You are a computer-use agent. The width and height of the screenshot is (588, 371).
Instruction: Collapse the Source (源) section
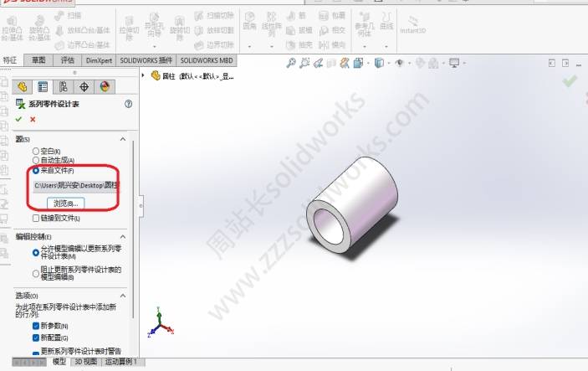coord(123,139)
